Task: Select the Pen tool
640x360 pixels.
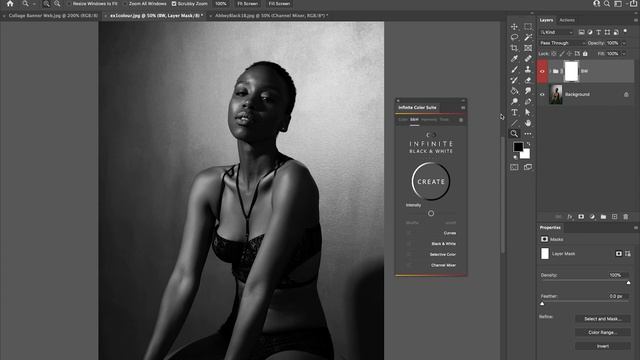Action: click(x=528, y=101)
